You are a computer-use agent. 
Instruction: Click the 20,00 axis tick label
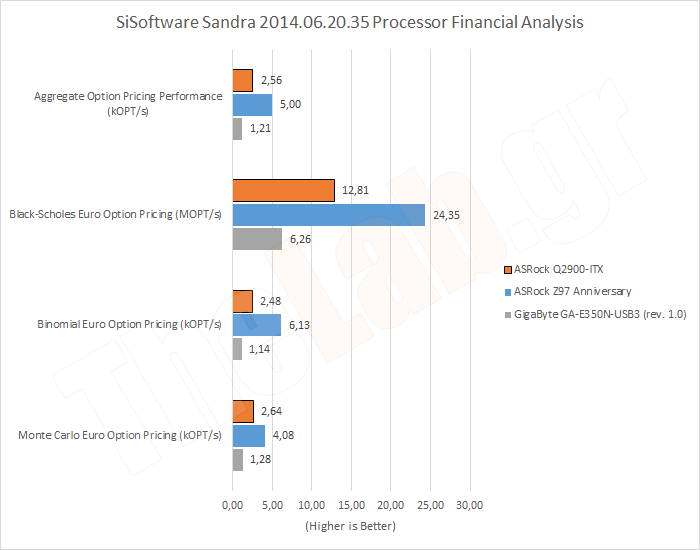(x=391, y=505)
